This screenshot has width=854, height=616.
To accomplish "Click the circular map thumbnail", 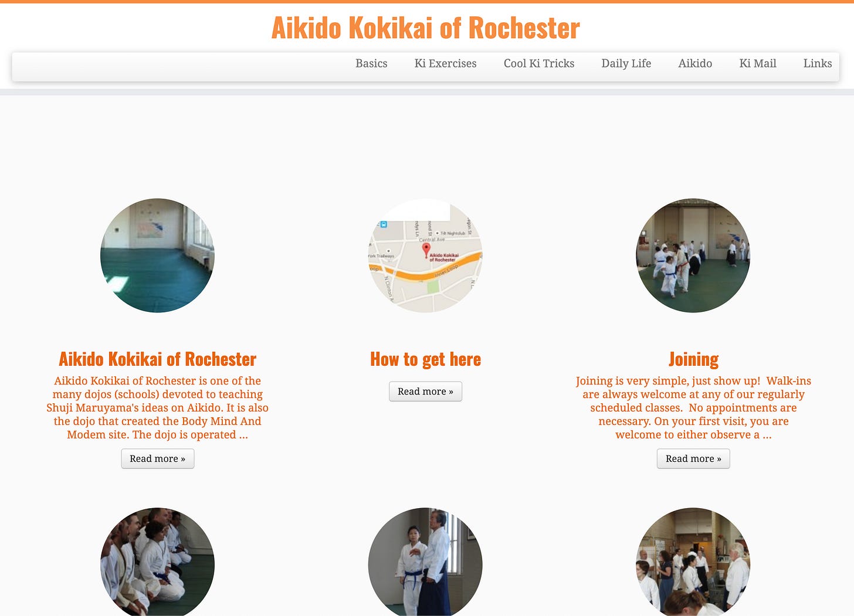I will tap(425, 256).
